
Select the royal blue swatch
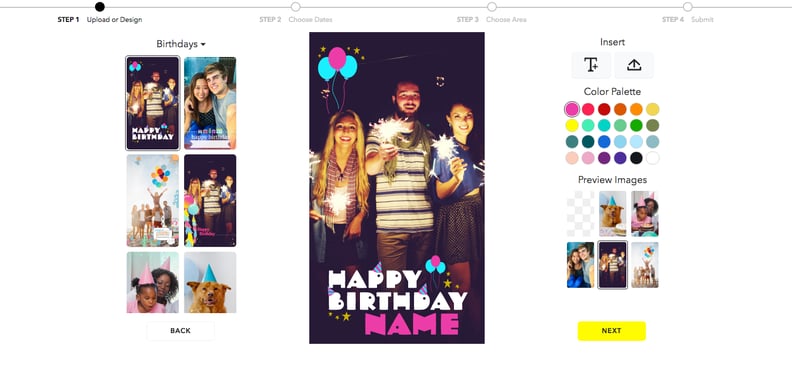tap(604, 141)
